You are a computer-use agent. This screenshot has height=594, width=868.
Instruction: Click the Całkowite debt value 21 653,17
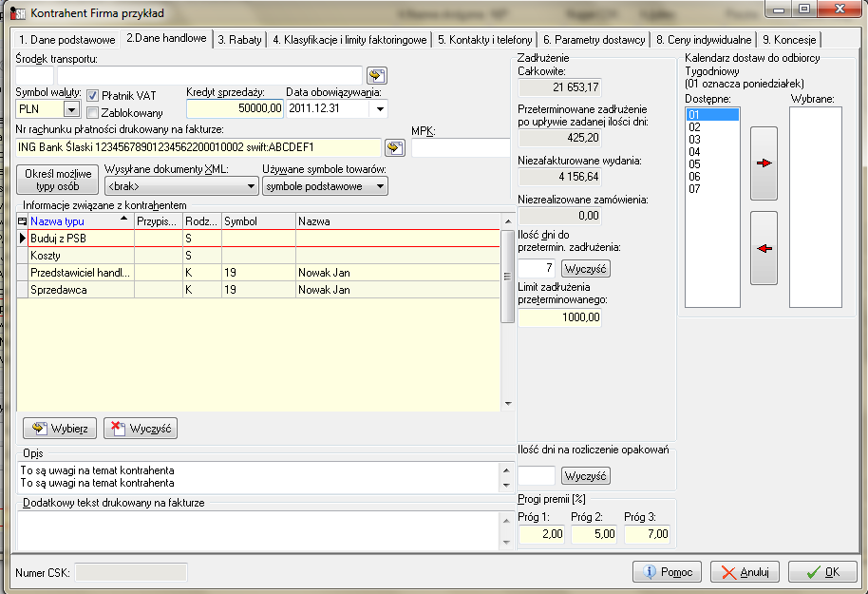[x=559, y=87]
